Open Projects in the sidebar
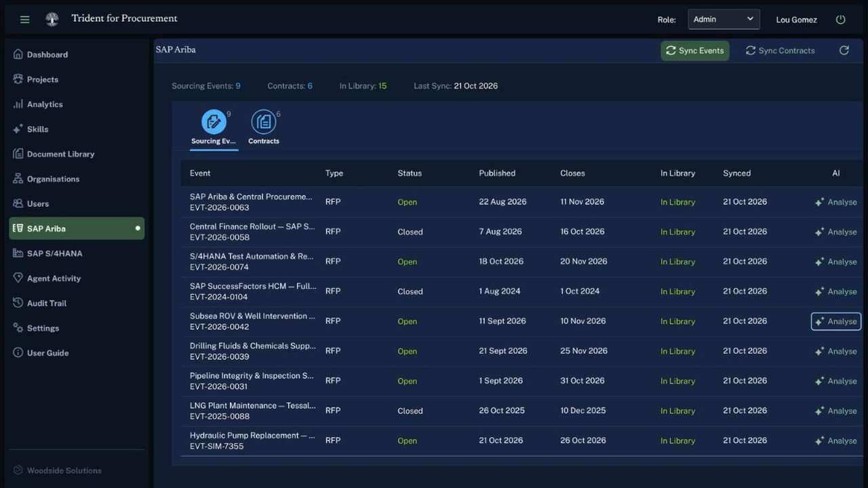 click(x=77, y=79)
